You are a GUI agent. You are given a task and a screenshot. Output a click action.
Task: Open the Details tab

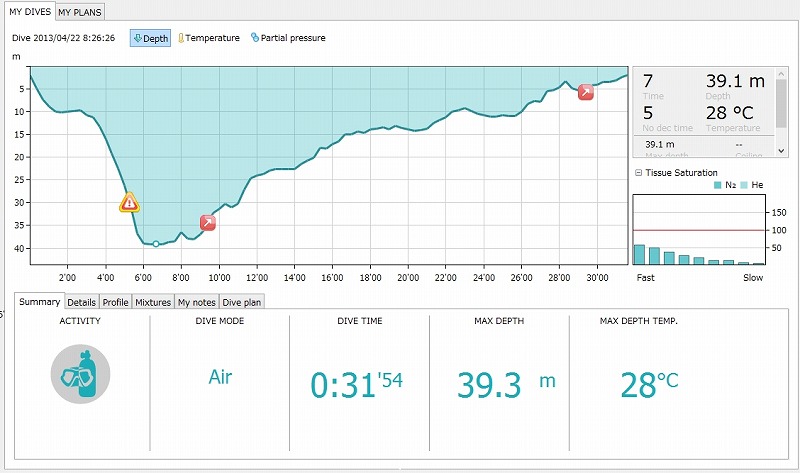[82, 301]
